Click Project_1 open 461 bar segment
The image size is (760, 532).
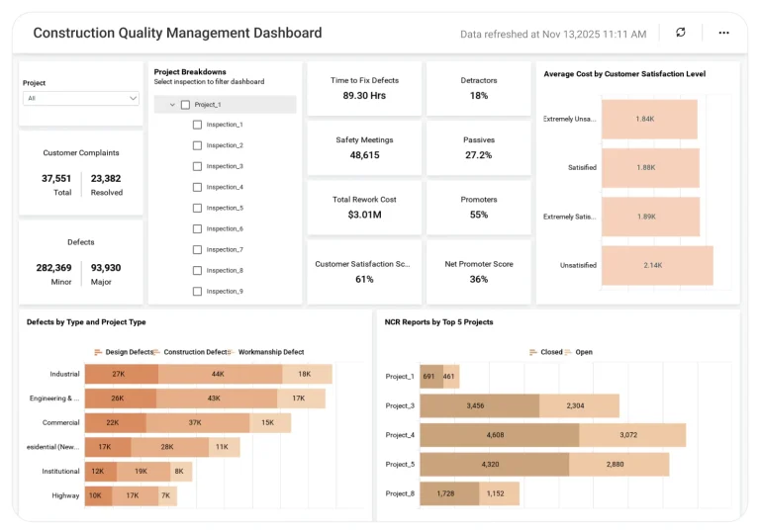451,377
